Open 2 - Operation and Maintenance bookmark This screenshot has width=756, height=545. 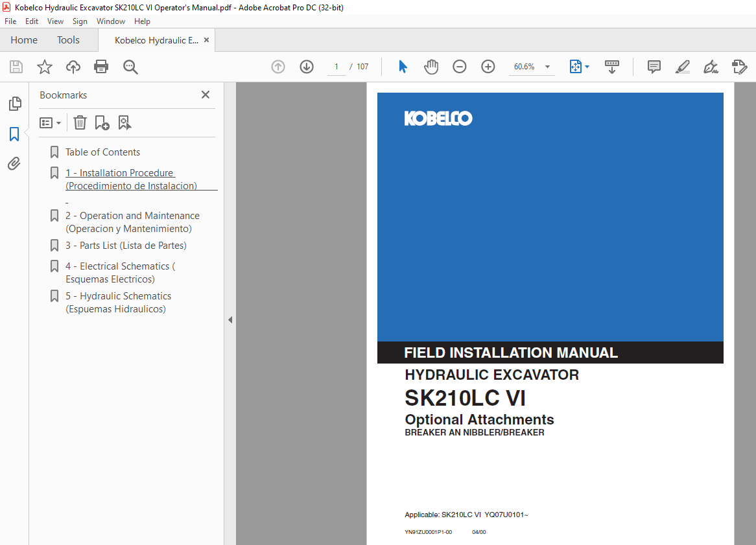pos(132,222)
